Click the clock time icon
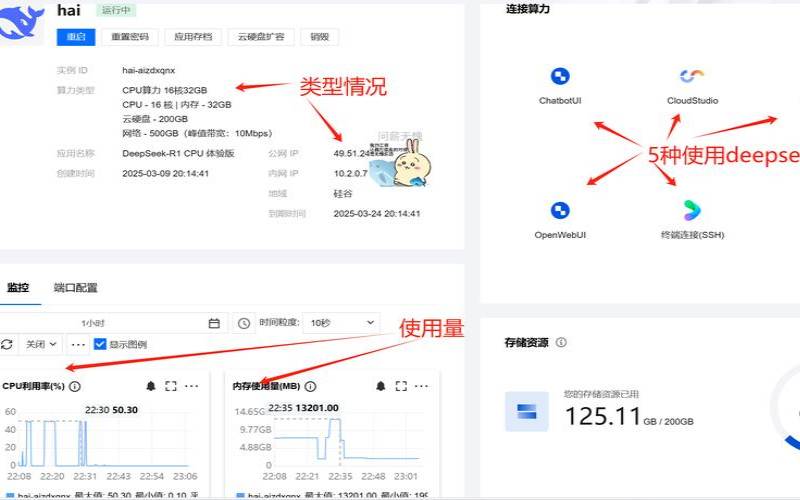The image size is (800, 500). click(x=244, y=323)
